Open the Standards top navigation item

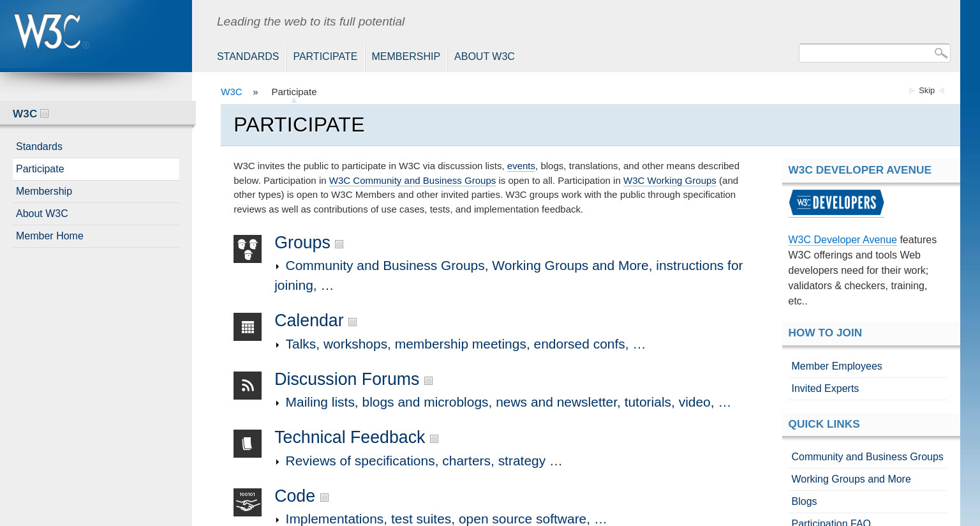click(248, 57)
